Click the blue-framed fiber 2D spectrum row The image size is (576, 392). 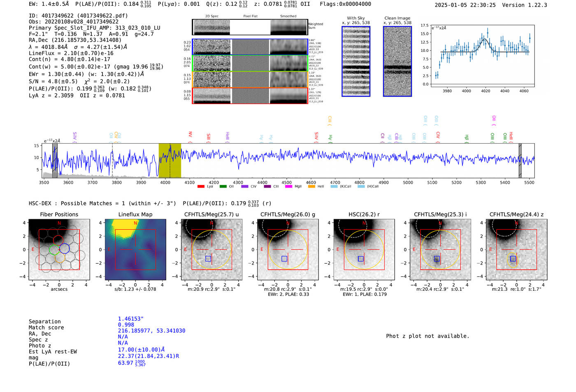250,47
